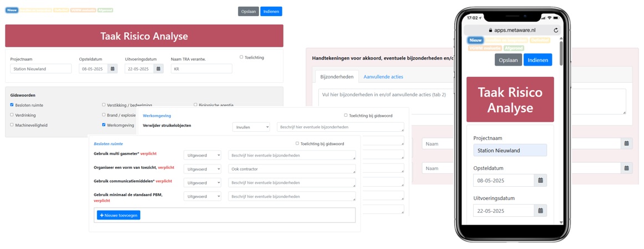Click the calendar icon beside Uitvoeringsdatum on the phone
644x249 pixels.
540,211
